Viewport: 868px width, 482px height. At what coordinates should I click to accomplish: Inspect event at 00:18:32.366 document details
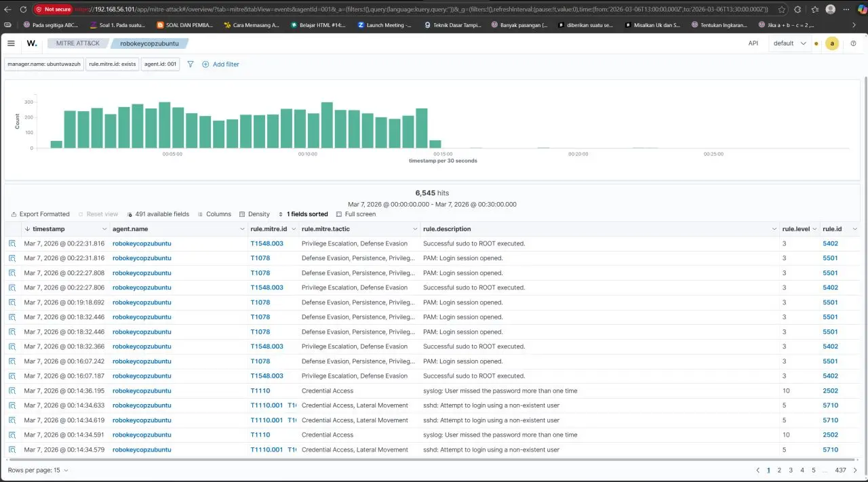click(x=12, y=346)
